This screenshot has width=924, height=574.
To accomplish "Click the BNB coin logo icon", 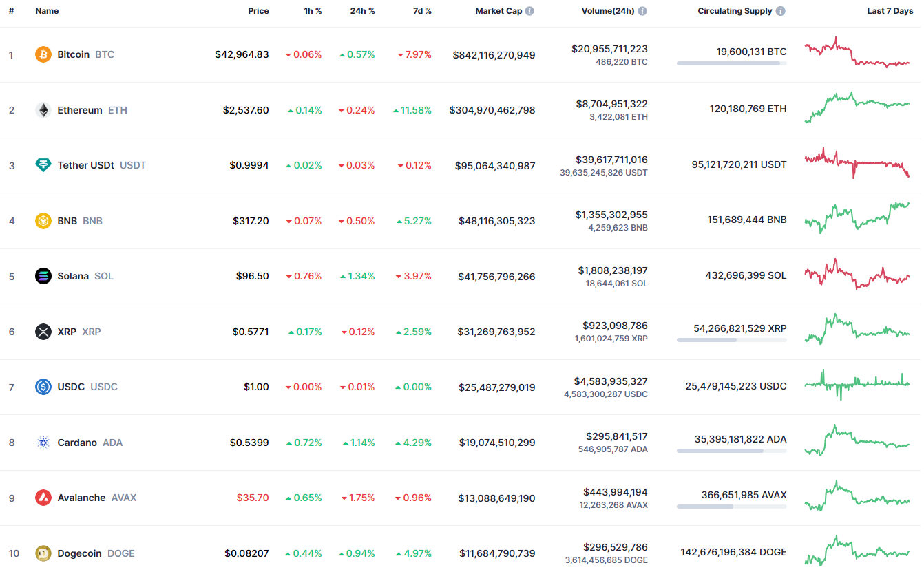I will click(x=43, y=221).
